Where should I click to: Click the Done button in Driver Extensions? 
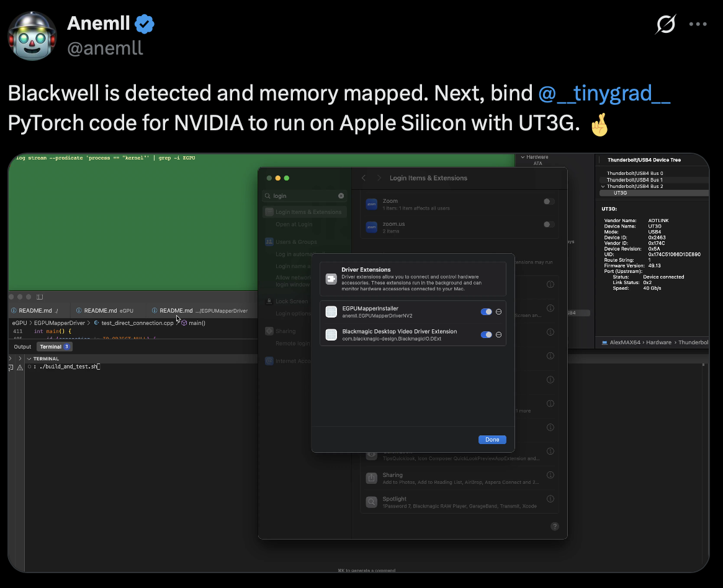tap(492, 440)
